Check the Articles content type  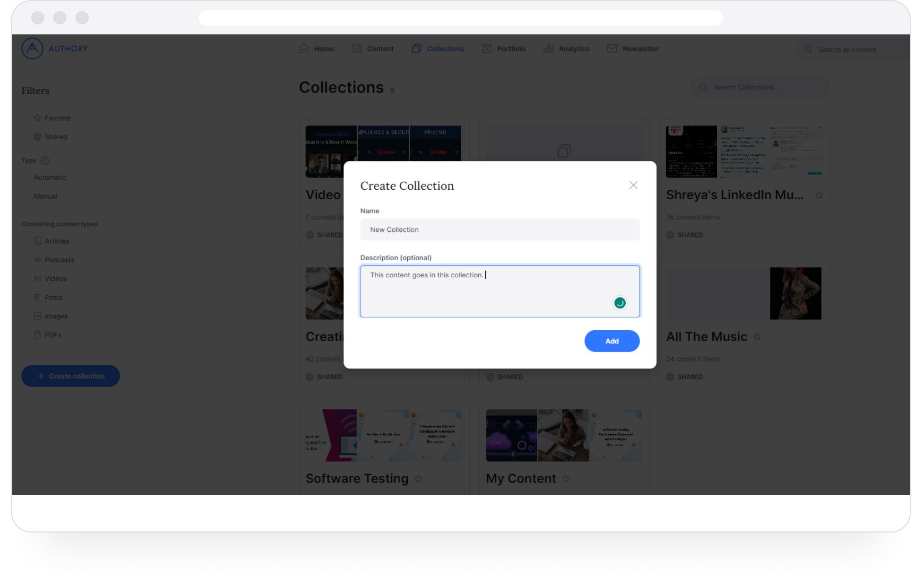(x=26, y=241)
